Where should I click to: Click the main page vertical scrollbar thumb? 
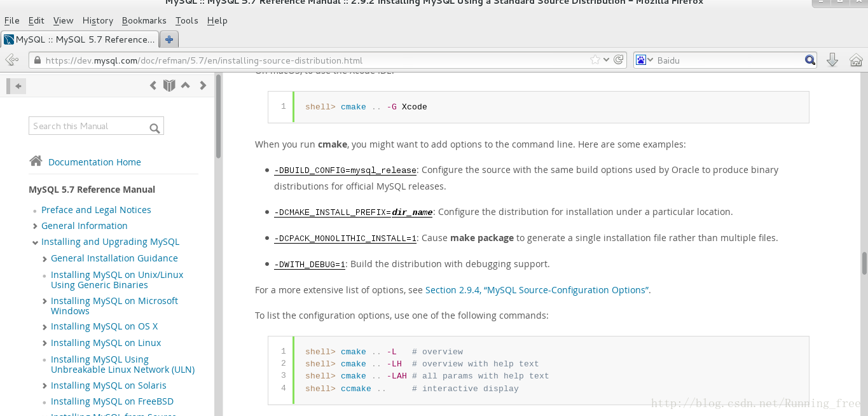[864, 263]
